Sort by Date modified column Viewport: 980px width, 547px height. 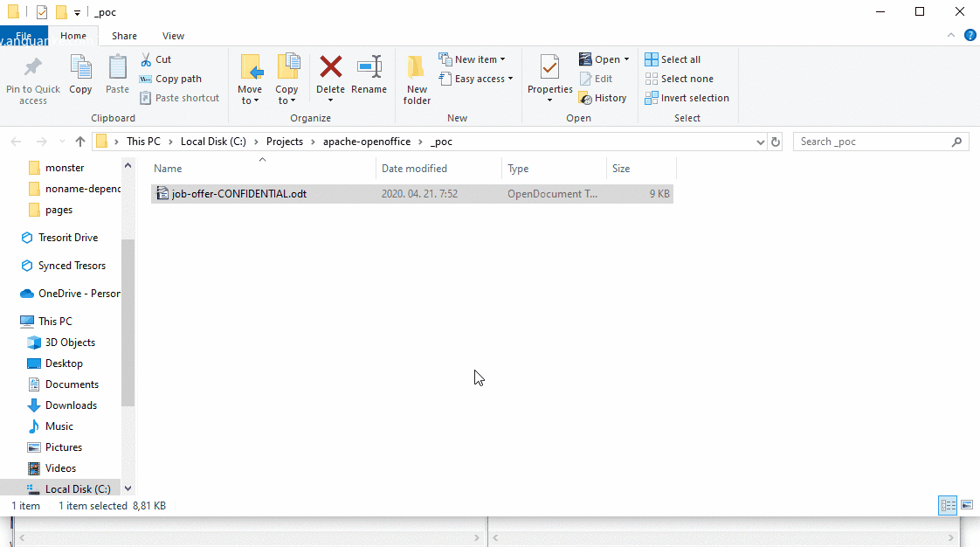click(x=438, y=169)
